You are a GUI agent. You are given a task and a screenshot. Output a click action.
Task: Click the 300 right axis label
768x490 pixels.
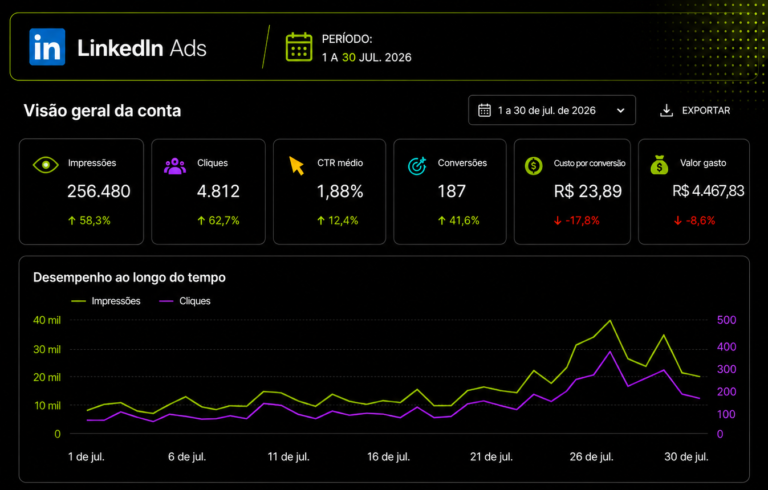(726, 369)
